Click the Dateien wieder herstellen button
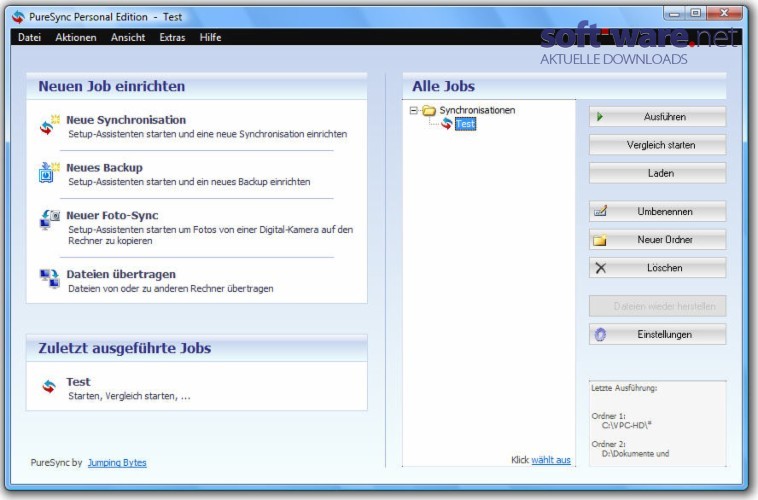 [x=657, y=306]
